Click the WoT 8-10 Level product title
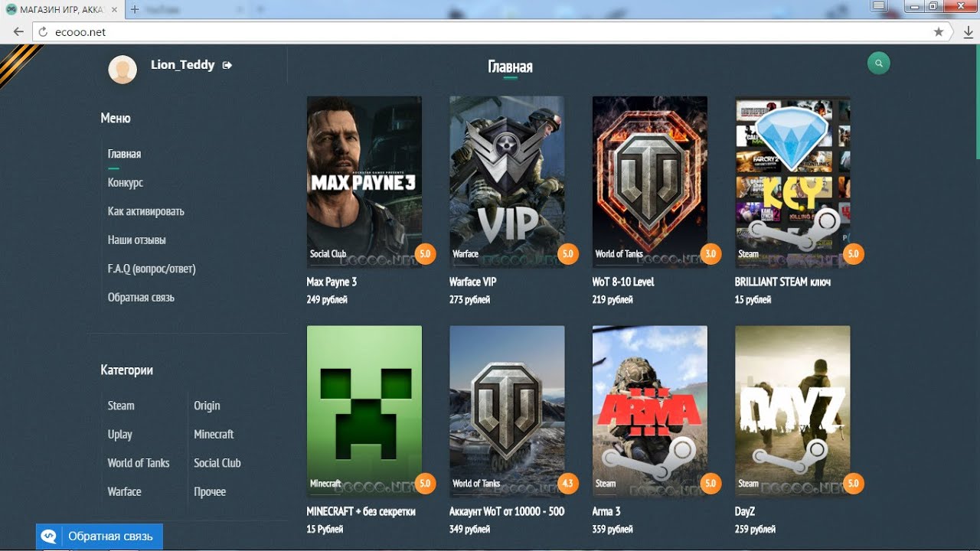Viewport: 980px width, 551px height. tap(623, 282)
